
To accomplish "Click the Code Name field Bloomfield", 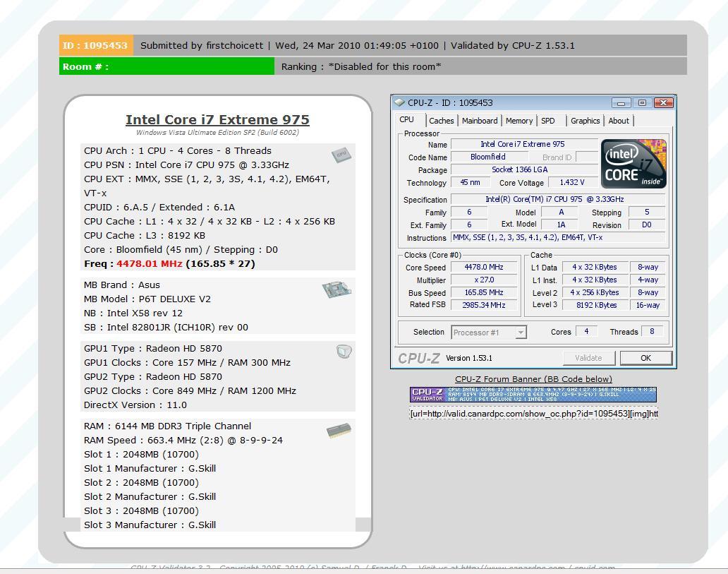I will [488, 157].
